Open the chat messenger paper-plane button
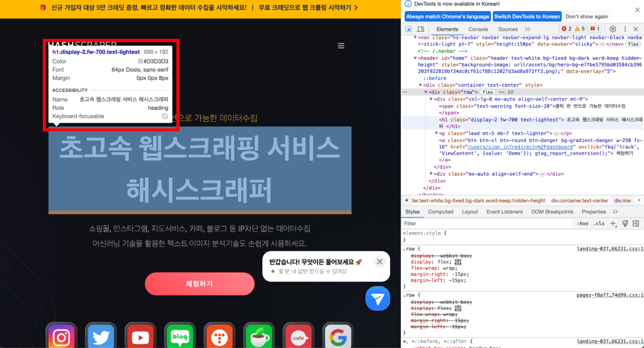This screenshot has height=348, width=644. coord(378,299)
